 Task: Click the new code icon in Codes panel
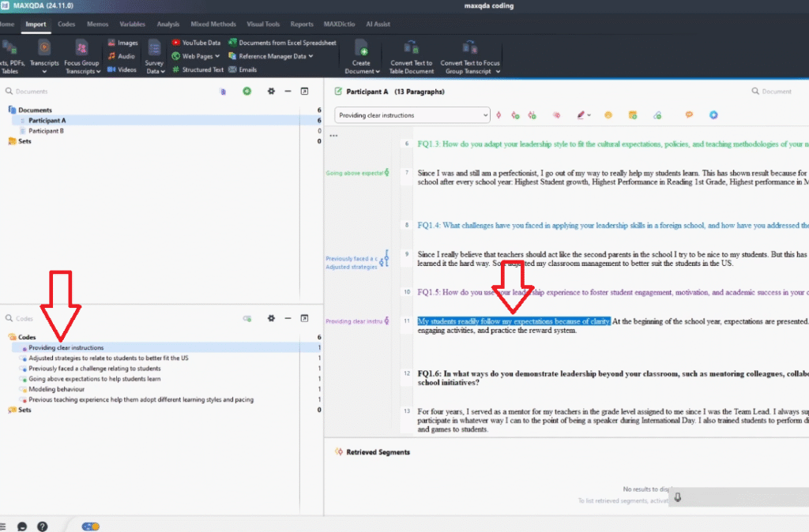click(247, 318)
